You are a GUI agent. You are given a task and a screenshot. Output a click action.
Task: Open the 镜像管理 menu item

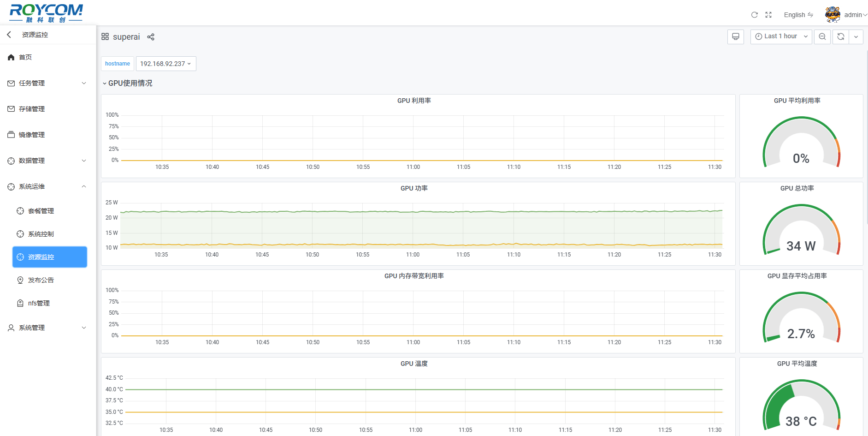click(48, 135)
